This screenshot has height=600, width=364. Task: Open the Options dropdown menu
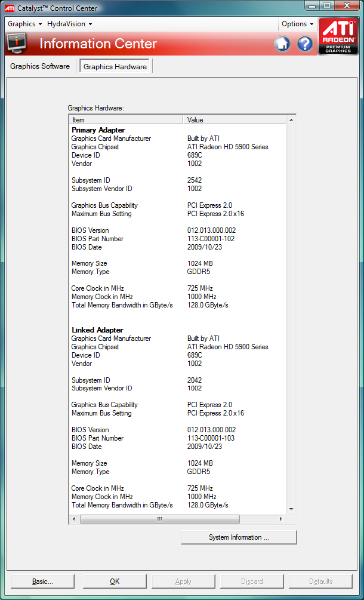[298, 24]
